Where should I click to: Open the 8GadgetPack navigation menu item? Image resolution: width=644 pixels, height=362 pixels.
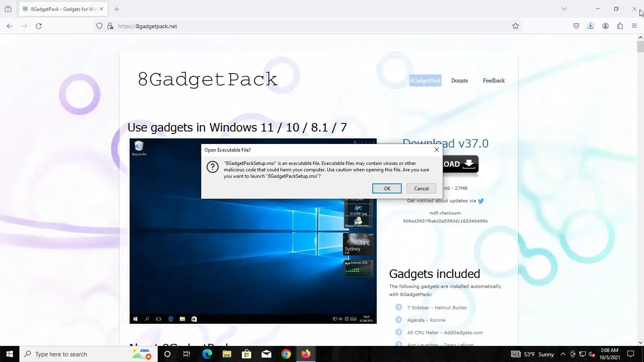[x=425, y=80]
